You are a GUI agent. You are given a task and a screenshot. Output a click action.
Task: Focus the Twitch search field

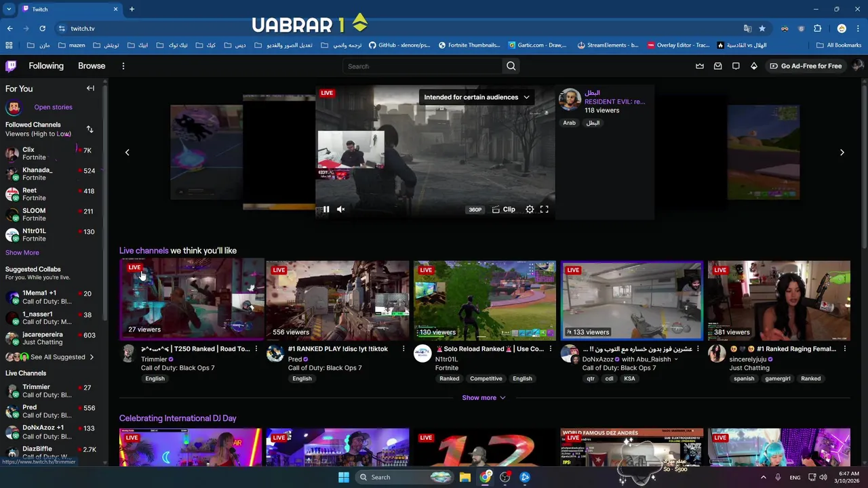click(422, 66)
